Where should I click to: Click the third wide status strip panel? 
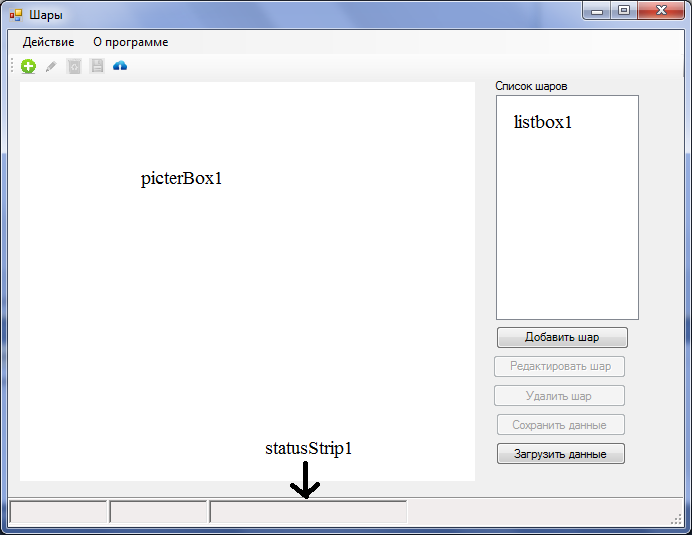tap(308, 512)
